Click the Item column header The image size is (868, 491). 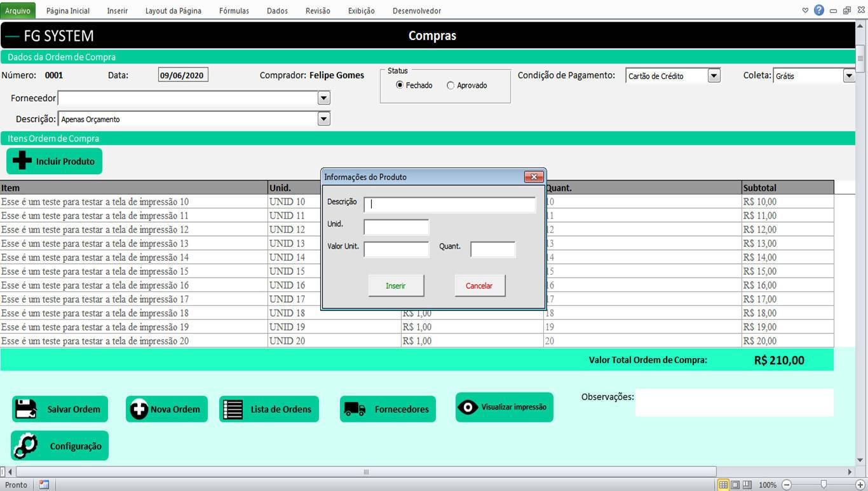[x=134, y=188]
